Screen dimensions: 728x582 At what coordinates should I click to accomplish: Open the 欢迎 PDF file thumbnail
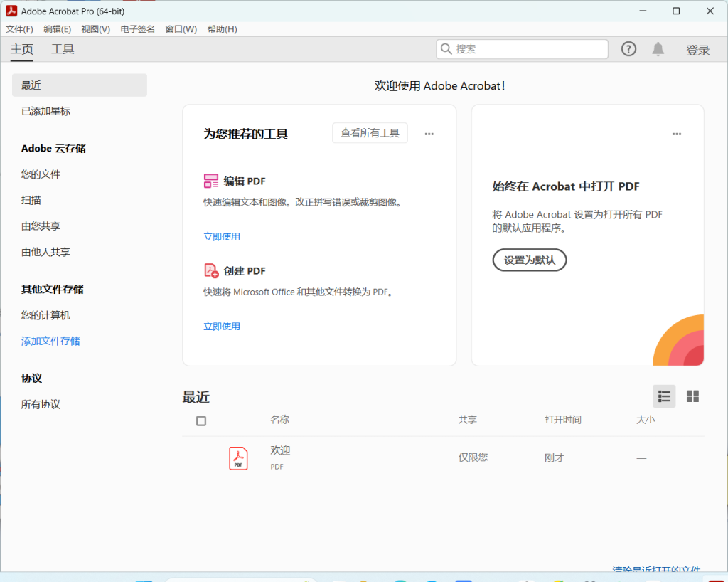(238, 457)
